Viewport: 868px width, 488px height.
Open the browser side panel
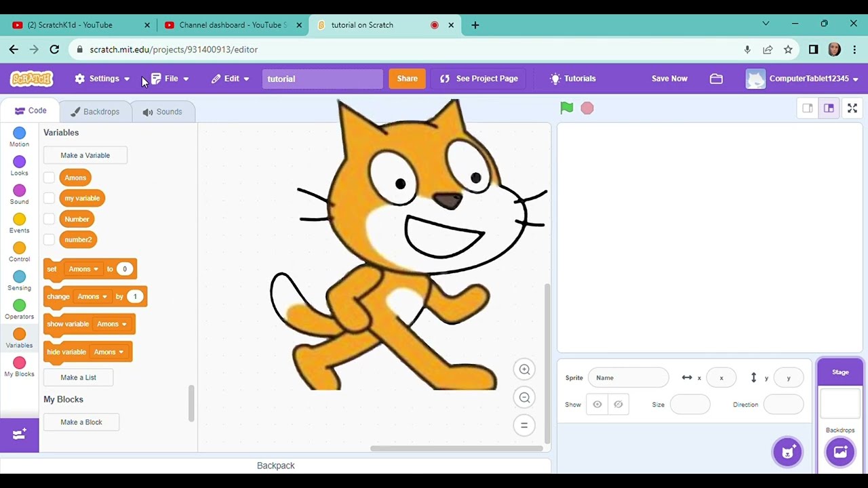[814, 49]
